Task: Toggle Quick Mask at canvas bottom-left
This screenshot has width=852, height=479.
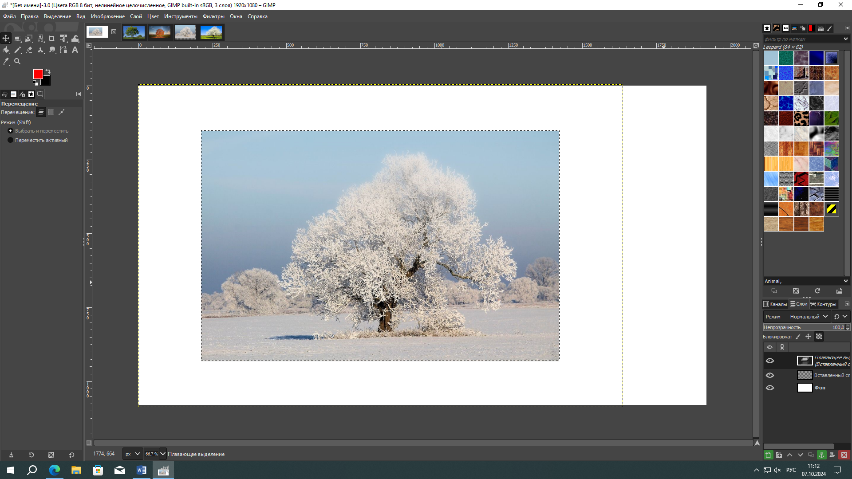Action: [89, 443]
